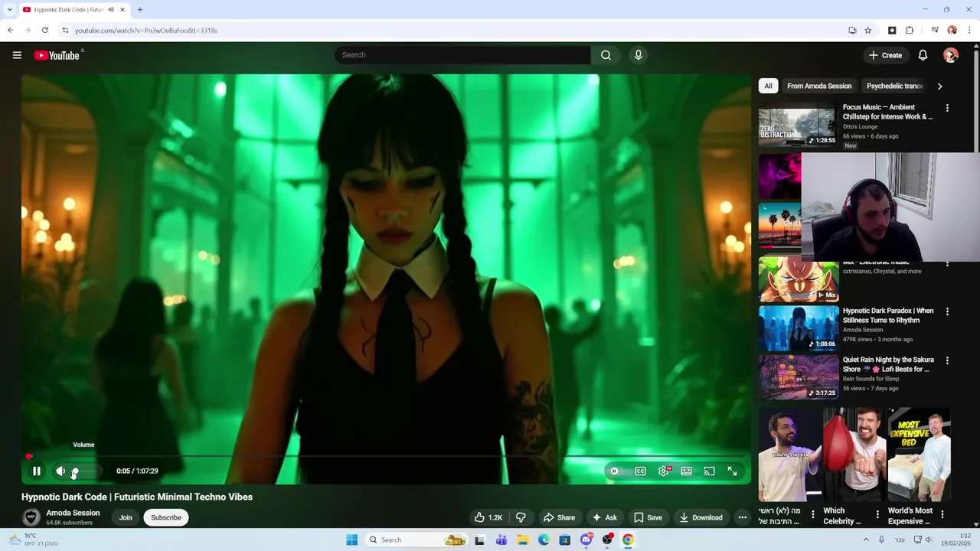Switch to theater mode
This screenshot has width=980, height=551.
686,471
